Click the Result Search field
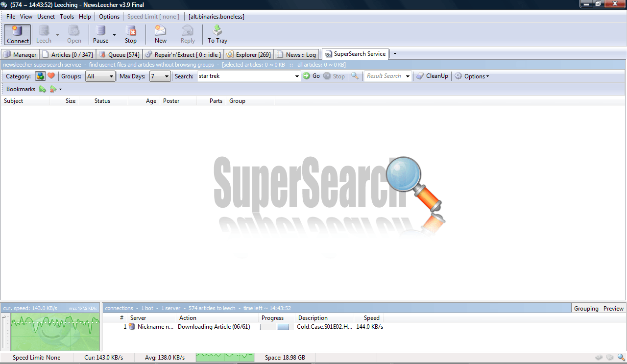Image resolution: width=627 pixels, height=364 pixels. coord(384,76)
